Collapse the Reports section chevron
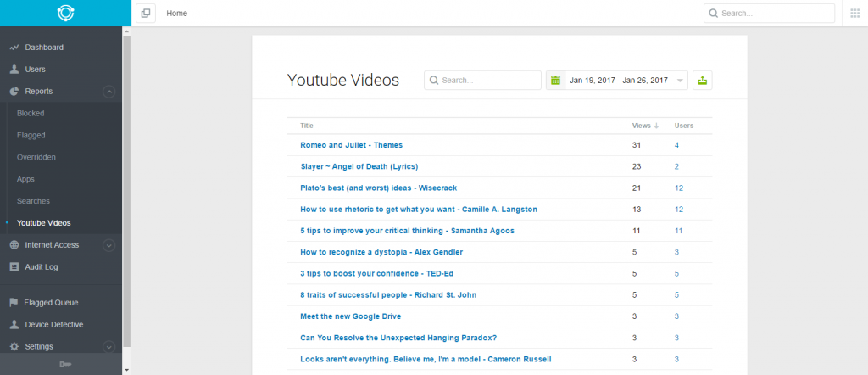Image resolution: width=868 pixels, height=375 pixels. [109, 92]
